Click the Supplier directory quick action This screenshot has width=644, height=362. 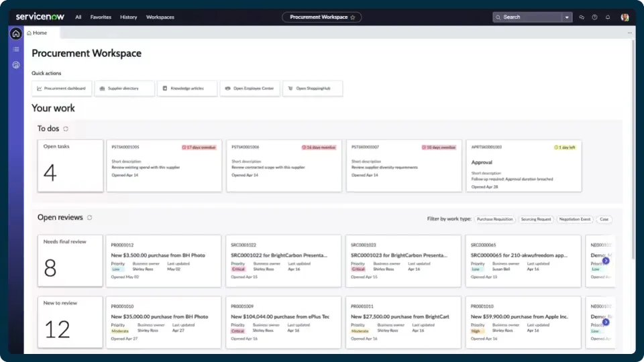[125, 88]
